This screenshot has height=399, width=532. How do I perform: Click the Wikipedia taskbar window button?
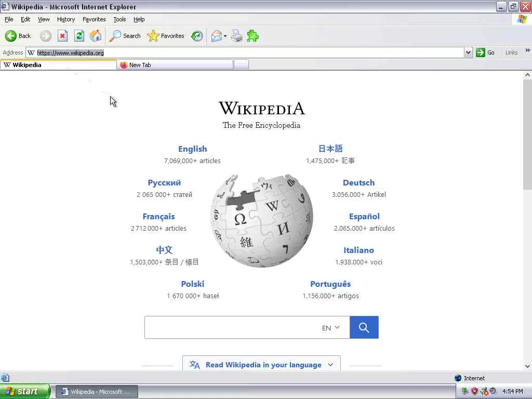click(x=97, y=392)
